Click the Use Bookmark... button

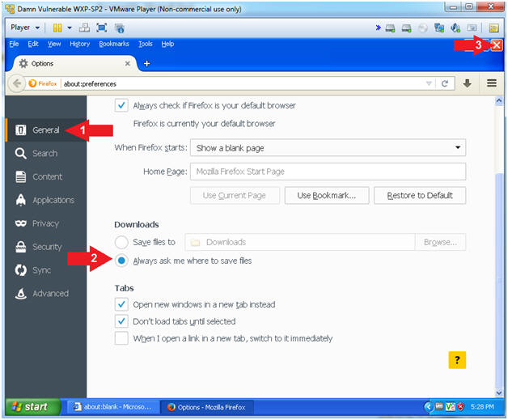[x=327, y=195]
